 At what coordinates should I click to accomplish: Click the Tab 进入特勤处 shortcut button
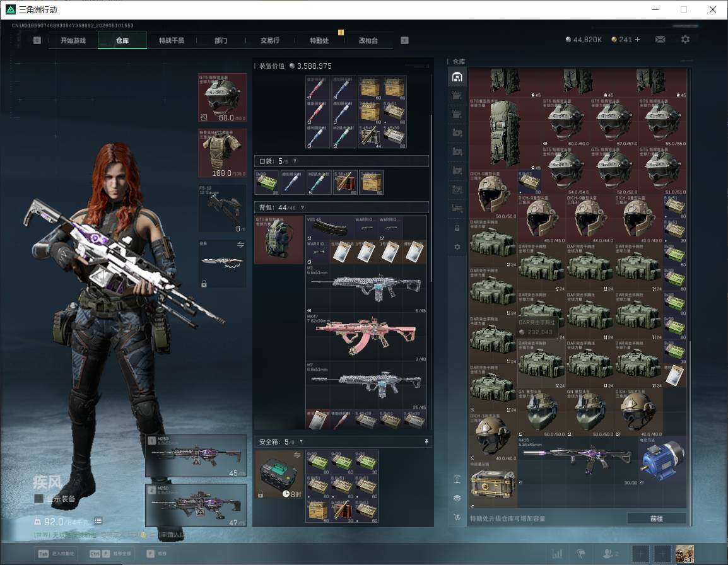click(x=57, y=554)
